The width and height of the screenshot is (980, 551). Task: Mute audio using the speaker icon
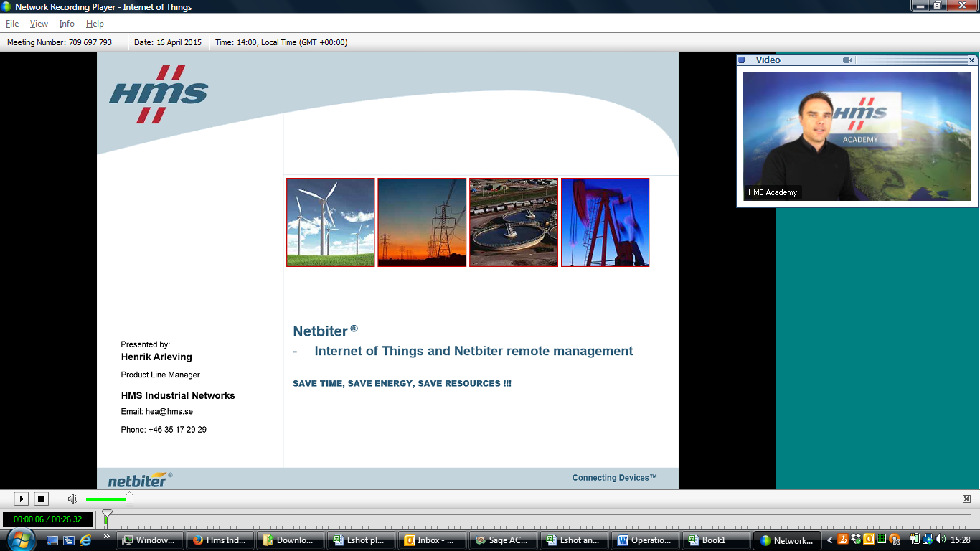[x=72, y=499]
